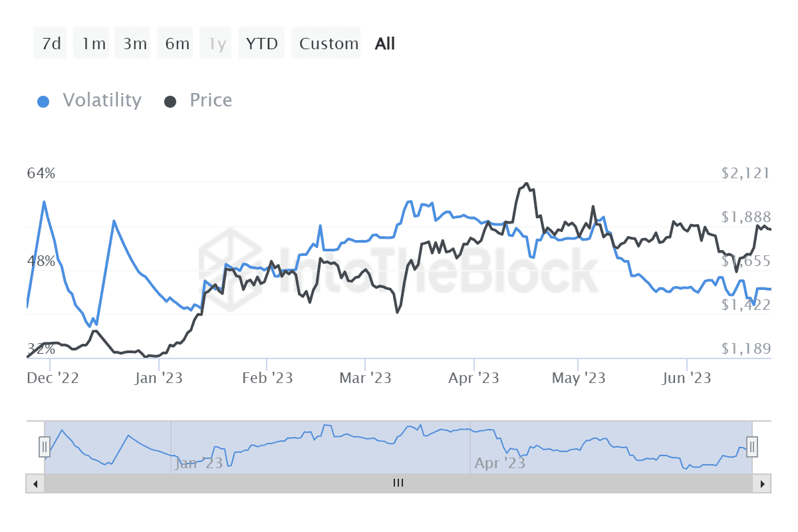798x532 pixels.
Task: Click the Apr '23 marker in navigator
Action: (x=499, y=462)
